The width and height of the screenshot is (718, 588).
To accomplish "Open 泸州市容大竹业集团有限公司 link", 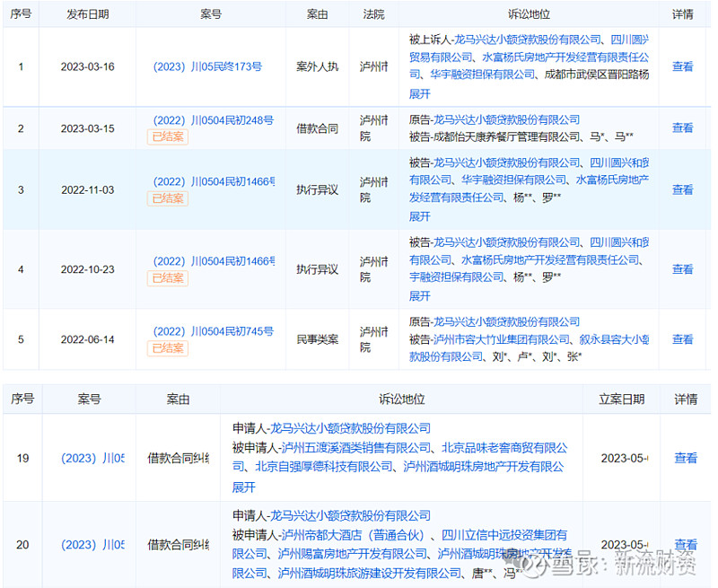I will pyautogui.click(x=502, y=339).
